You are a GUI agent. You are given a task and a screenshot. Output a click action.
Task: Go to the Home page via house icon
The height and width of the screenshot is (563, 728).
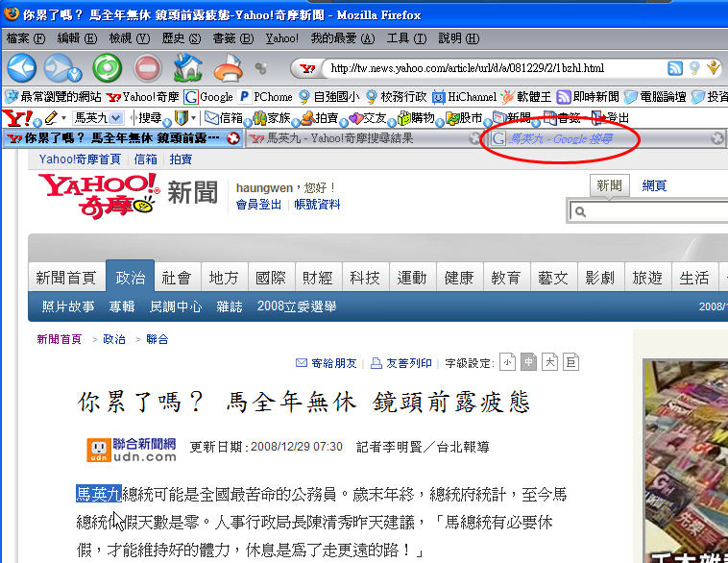click(x=188, y=67)
